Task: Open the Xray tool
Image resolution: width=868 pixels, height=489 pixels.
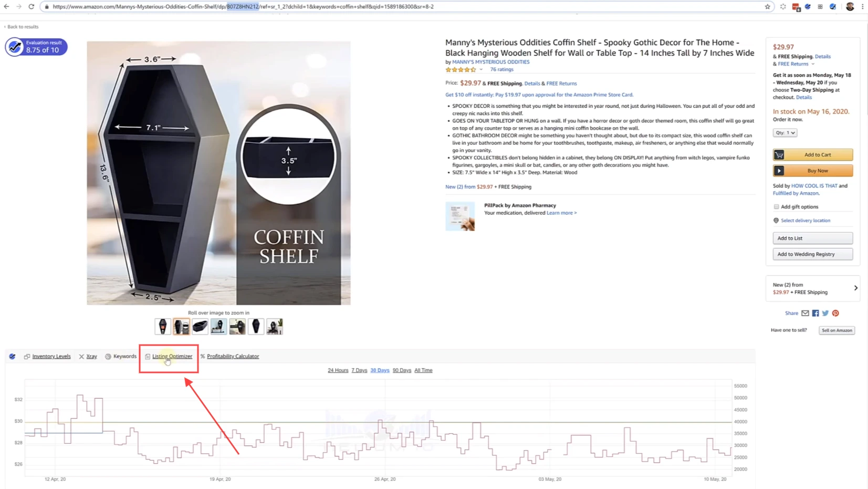Action: 91,356
